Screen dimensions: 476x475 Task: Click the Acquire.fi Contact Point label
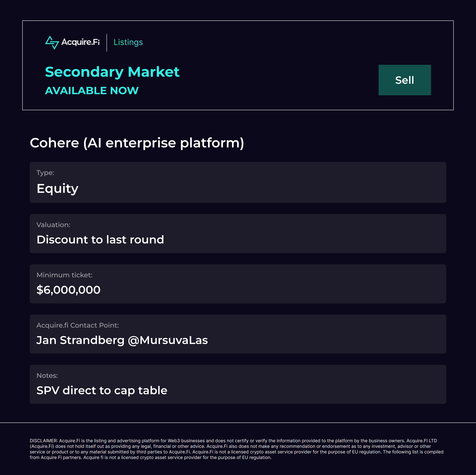(78, 325)
